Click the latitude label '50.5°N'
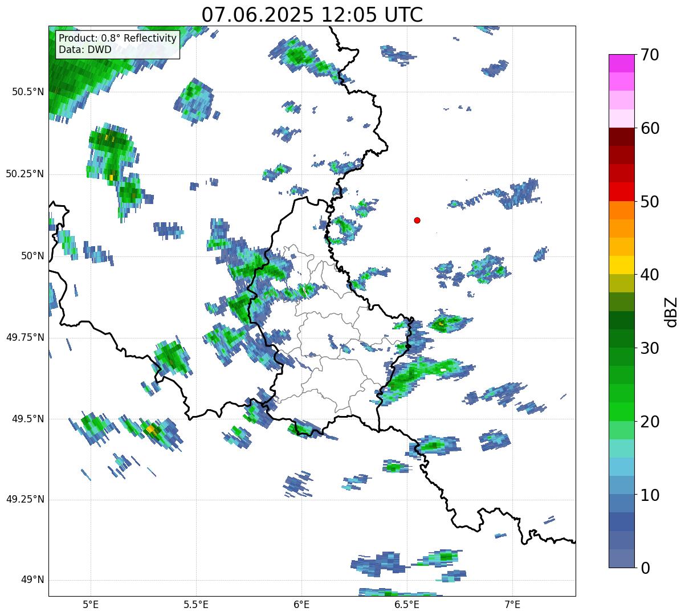The image size is (685, 616). pyautogui.click(x=27, y=92)
